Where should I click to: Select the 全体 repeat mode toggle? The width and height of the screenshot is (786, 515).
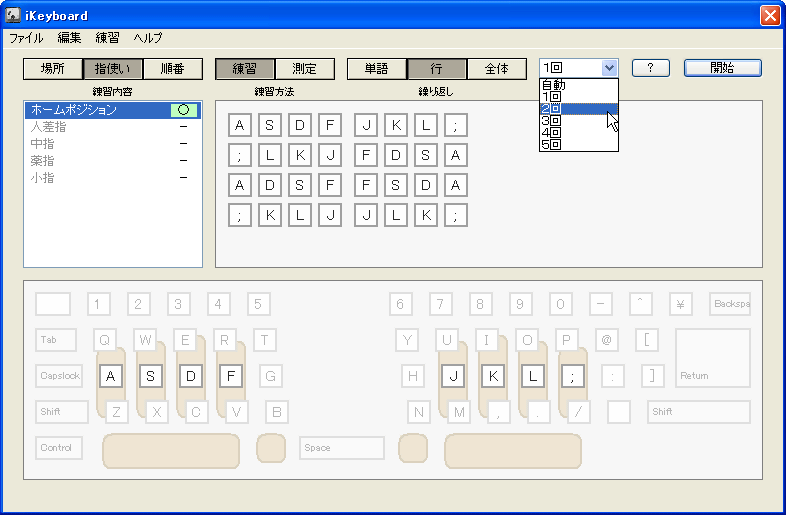(497, 69)
